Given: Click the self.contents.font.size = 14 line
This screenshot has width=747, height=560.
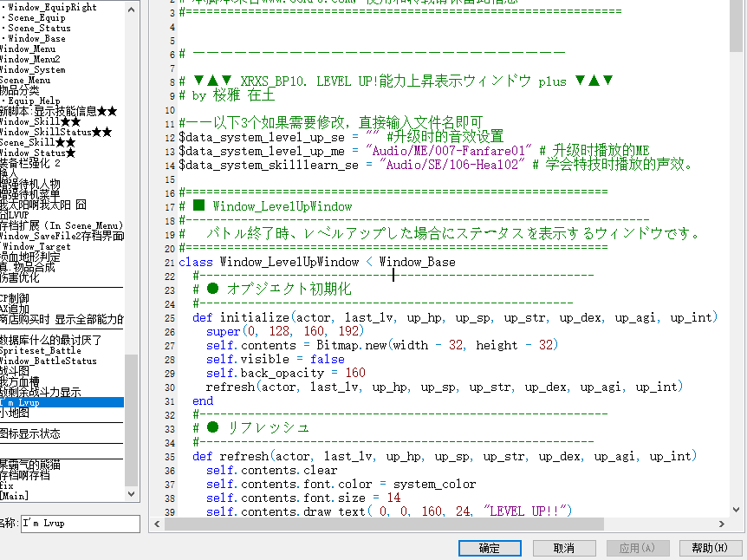Looking at the screenshot, I should click(x=303, y=498).
